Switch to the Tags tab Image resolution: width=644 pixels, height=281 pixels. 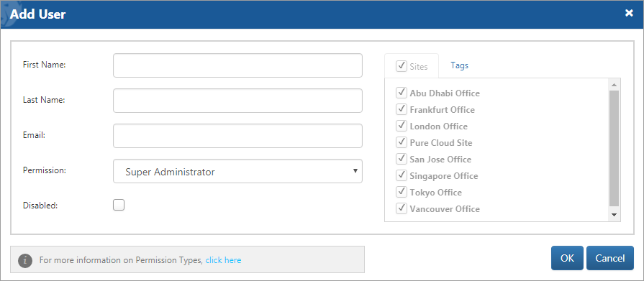459,65
